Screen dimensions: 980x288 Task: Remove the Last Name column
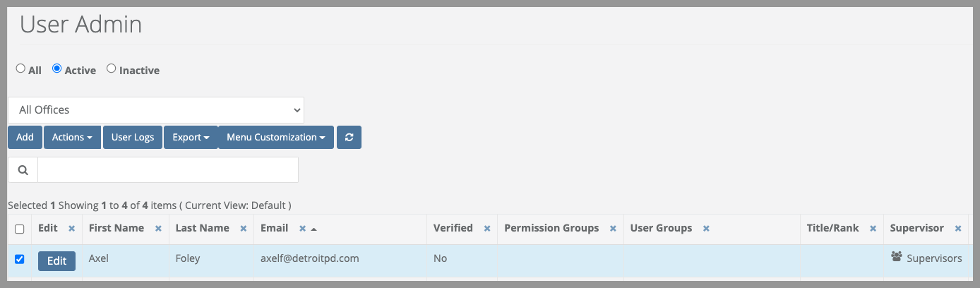[x=243, y=229]
